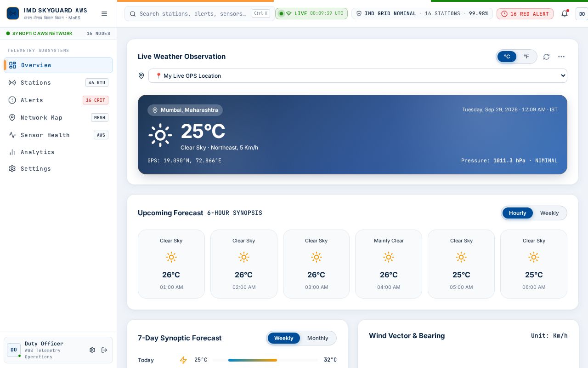Open My Live GPS Location dropdown
Viewport: 588px width, 368px height.
coord(358,76)
